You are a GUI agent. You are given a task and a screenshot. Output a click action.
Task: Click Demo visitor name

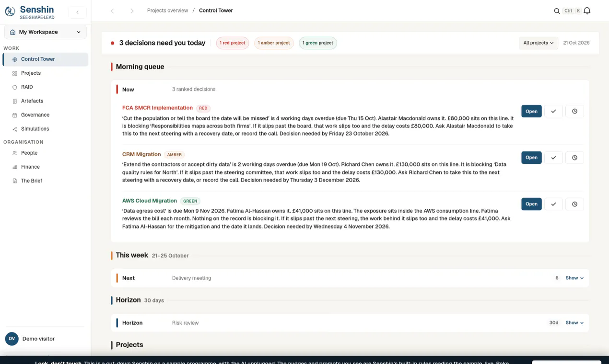[x=38, y=339]
